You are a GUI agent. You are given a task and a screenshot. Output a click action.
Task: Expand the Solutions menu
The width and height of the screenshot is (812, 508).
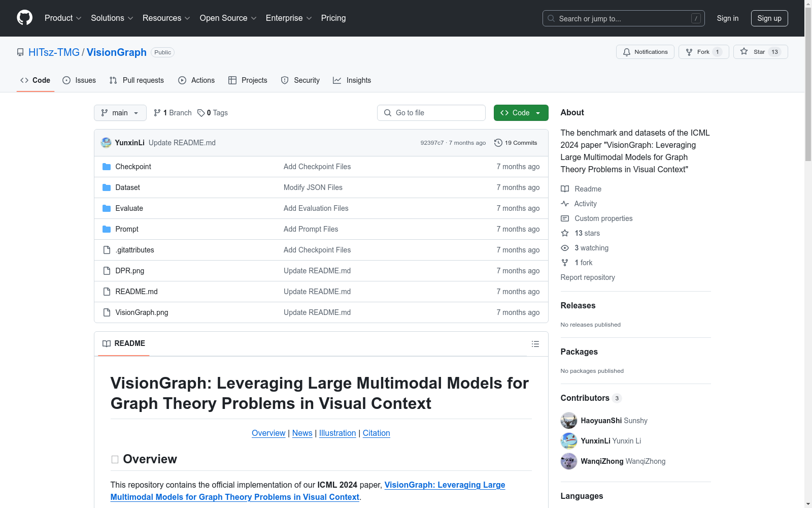(112, 18)
